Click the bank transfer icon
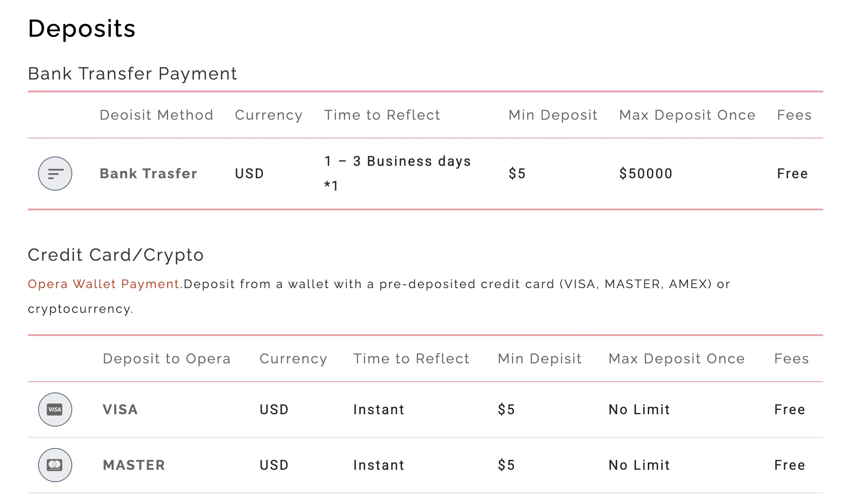The width and height of the screenshot is (868, 495). [x=55, y=174]
